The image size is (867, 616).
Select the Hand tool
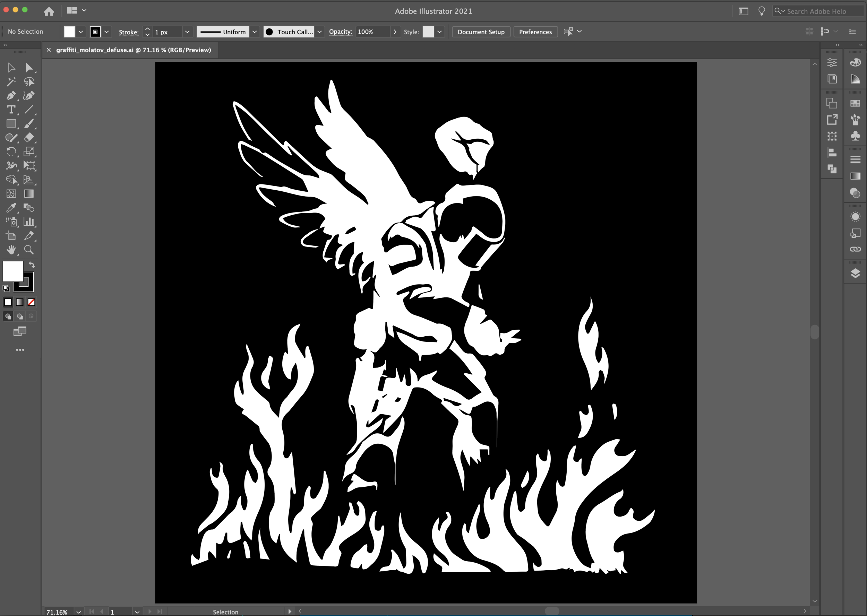tap(11, 250)
